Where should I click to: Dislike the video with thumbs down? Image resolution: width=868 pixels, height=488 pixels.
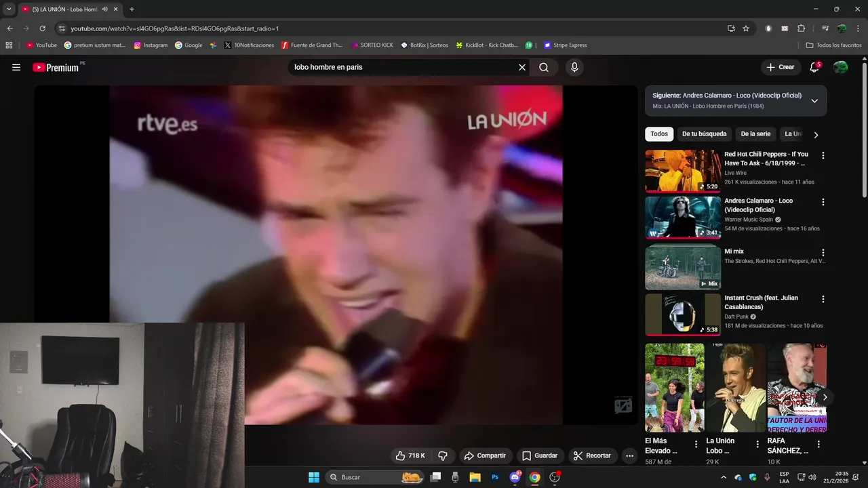pos(443,455)
